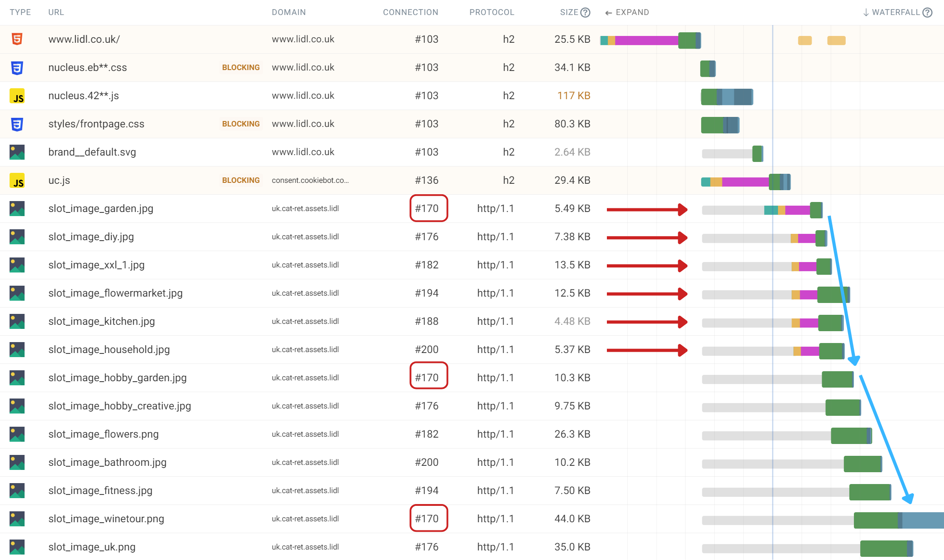The width and height of the screenshot is (944, 560).
Task: Click the URL column header
Action: click(x=56, y=12)
